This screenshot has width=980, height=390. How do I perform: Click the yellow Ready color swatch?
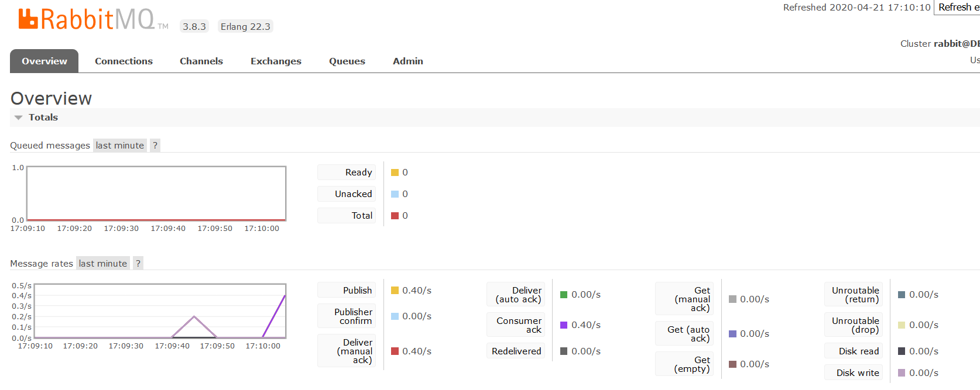click(x=395, y=172)
